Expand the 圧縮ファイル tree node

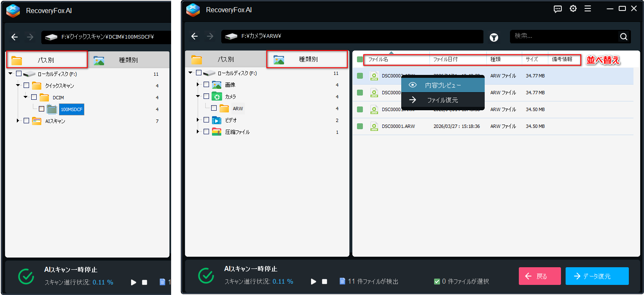[198, 132]
